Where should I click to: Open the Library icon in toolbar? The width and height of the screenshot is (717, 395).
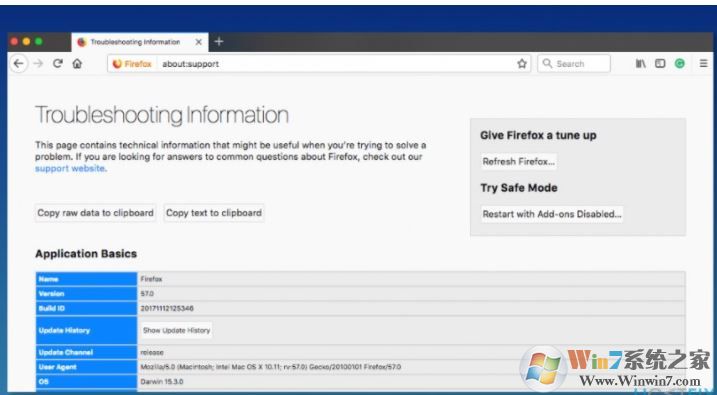(x=640, y=64)
